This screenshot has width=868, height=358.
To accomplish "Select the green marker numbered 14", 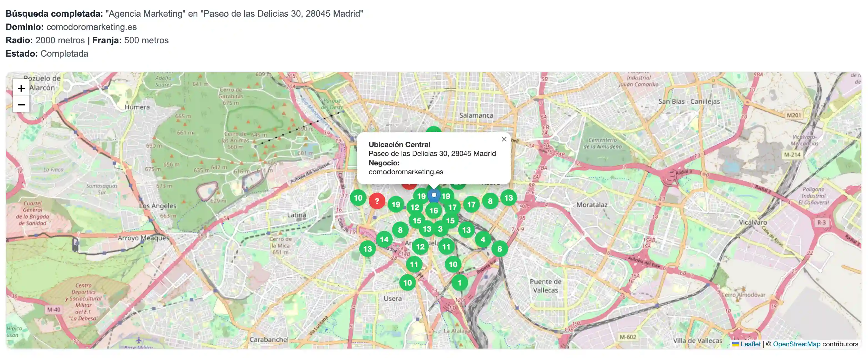I will [384, 239].
